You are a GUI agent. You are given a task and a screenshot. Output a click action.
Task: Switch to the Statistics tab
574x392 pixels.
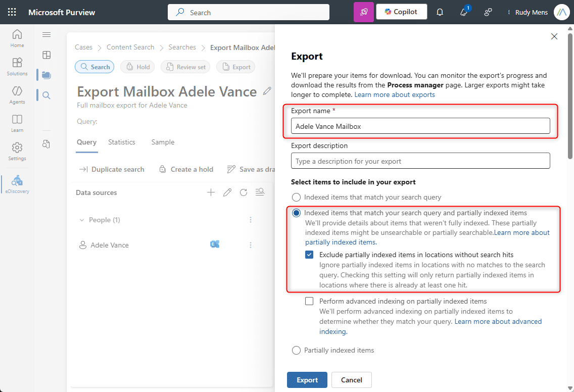point(122,142)
